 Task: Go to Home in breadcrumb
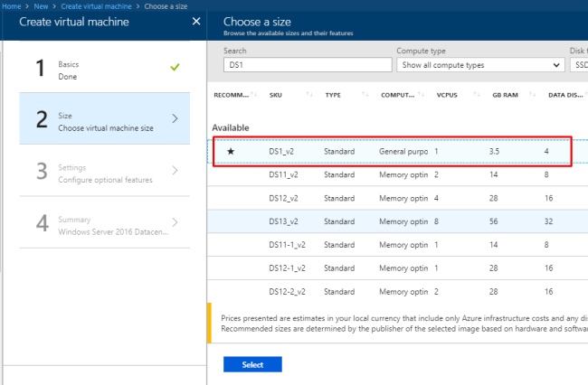click(x=11, y=6)
